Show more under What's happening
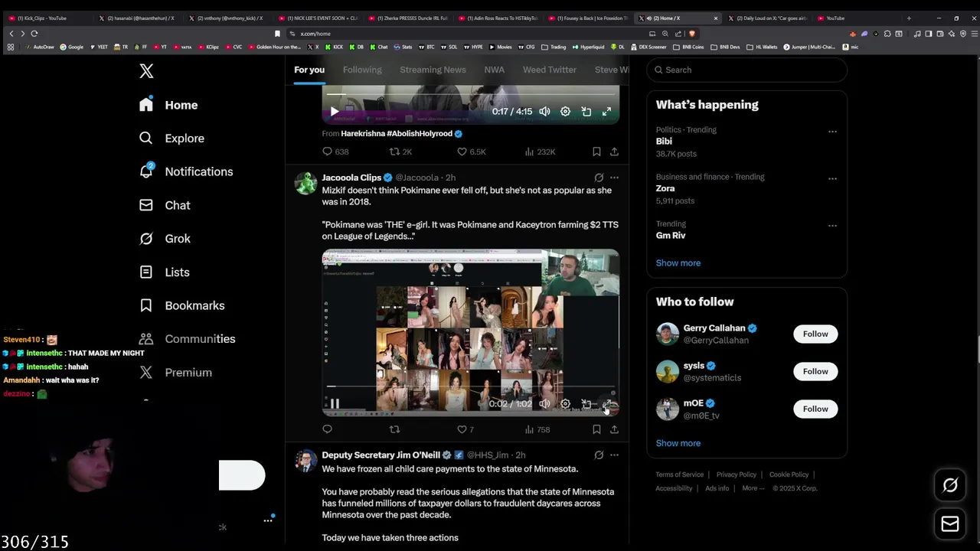This screenshot has width=980, height=551. coord(678,263)
